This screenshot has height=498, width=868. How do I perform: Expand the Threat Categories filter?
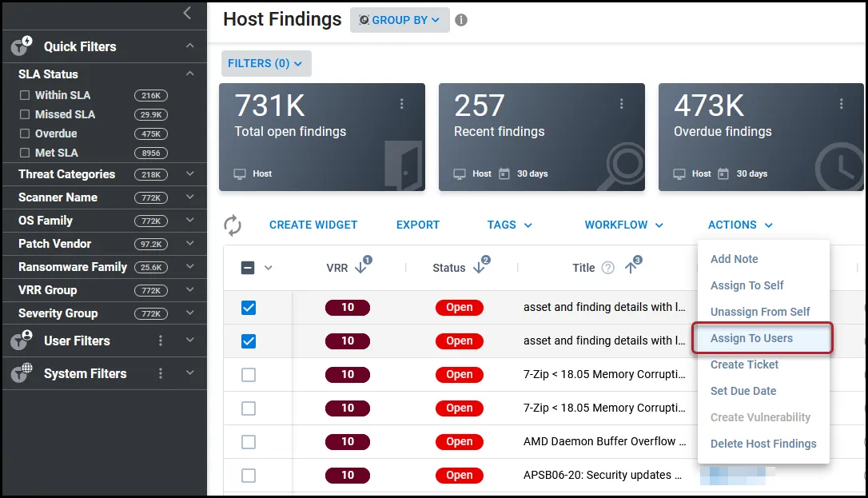[190, 173]
